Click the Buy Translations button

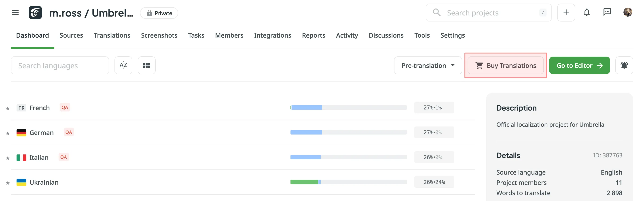[506, 65]
